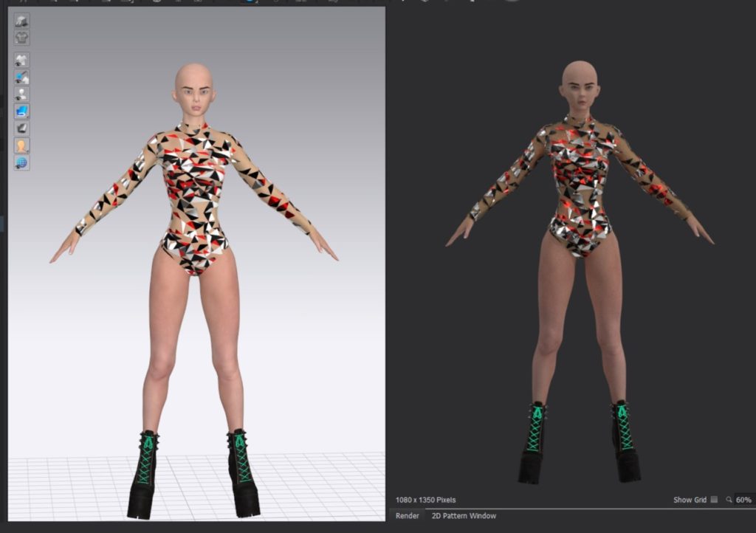Image resolution: width=756 pixels, height=533 pixels.
Task: Click the avatar's head in the bright 3D viewport
Action: click(x=195, y=89)
